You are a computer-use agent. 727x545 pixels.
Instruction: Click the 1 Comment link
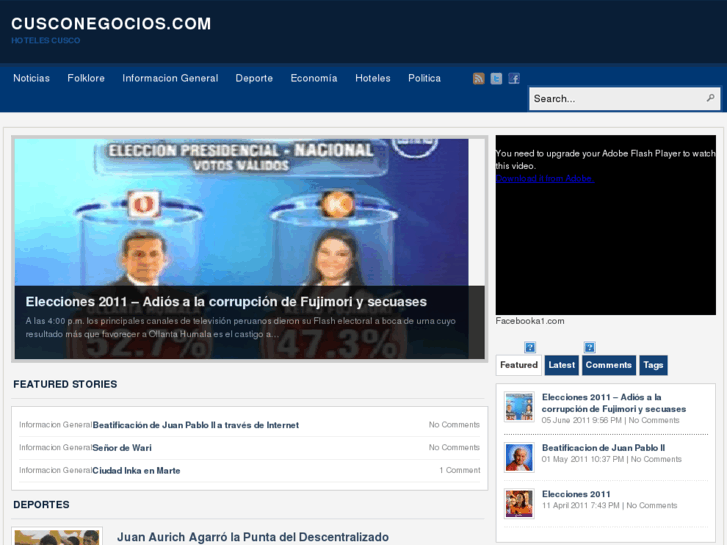click(x=459, y=470)
